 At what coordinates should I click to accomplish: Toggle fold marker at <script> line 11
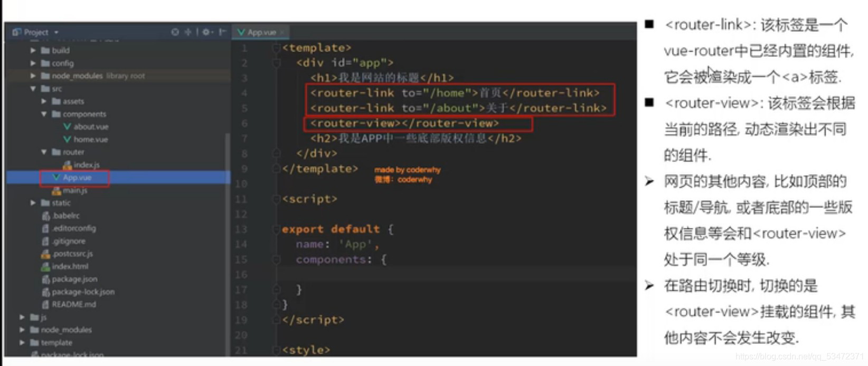(276, 199)
